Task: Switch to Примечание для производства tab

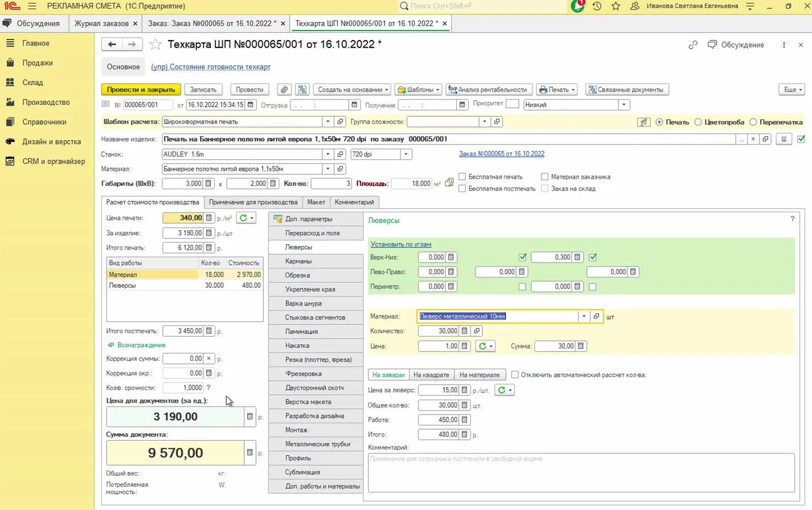Action: point(253,202)
